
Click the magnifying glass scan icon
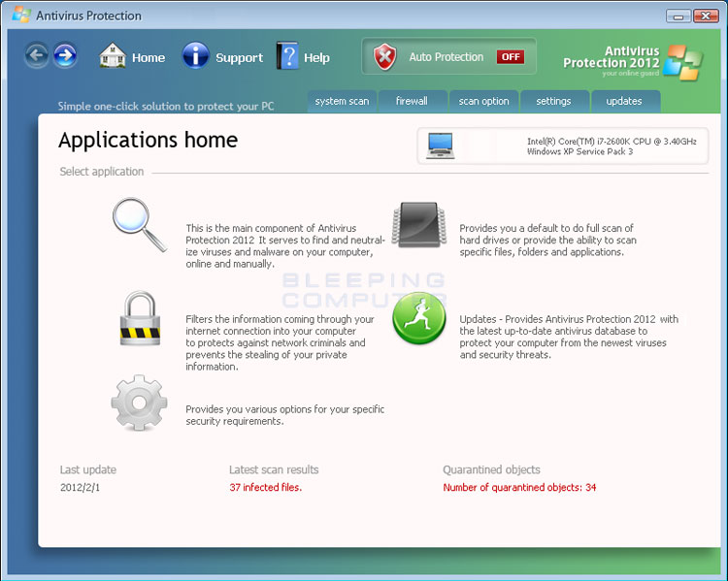click(x=140, y=225)
